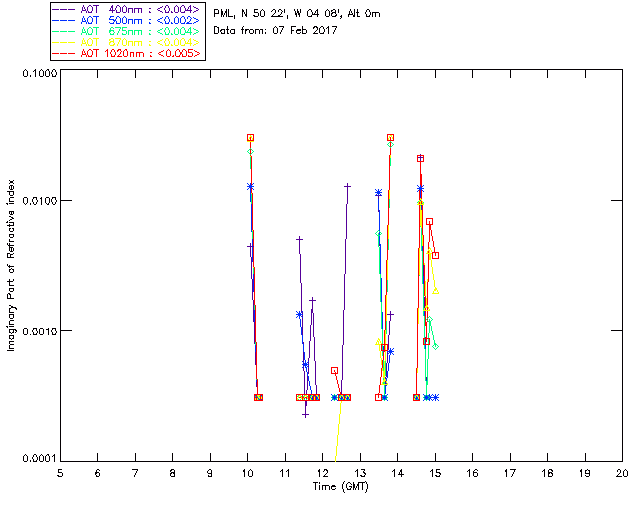The height and width of the screenshot is (512, 640).
Task: Click the green diamond marker at 15 hours
Action: pos(436,346)
